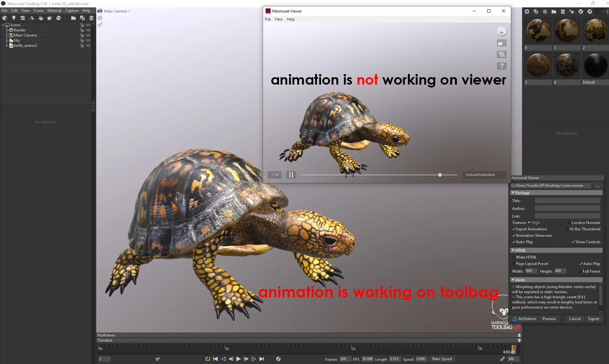This screenshot has height=364, width=609.
Task: Toggle timeline loop playback
Action: 207,359
